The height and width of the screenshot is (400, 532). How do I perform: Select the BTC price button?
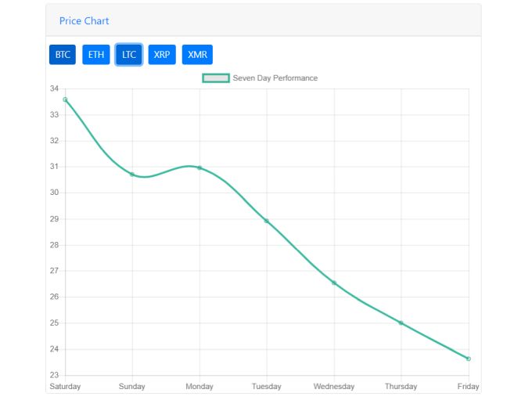point(63,54)
